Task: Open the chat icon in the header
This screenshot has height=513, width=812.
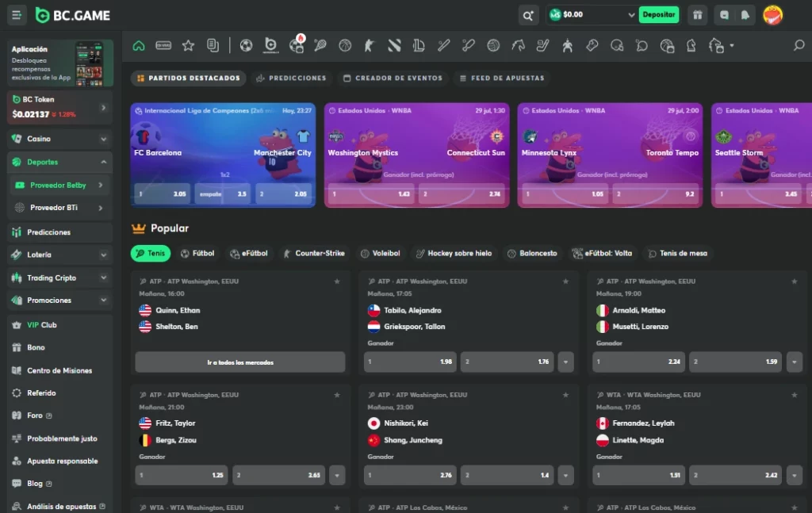Action: point(724,15)
